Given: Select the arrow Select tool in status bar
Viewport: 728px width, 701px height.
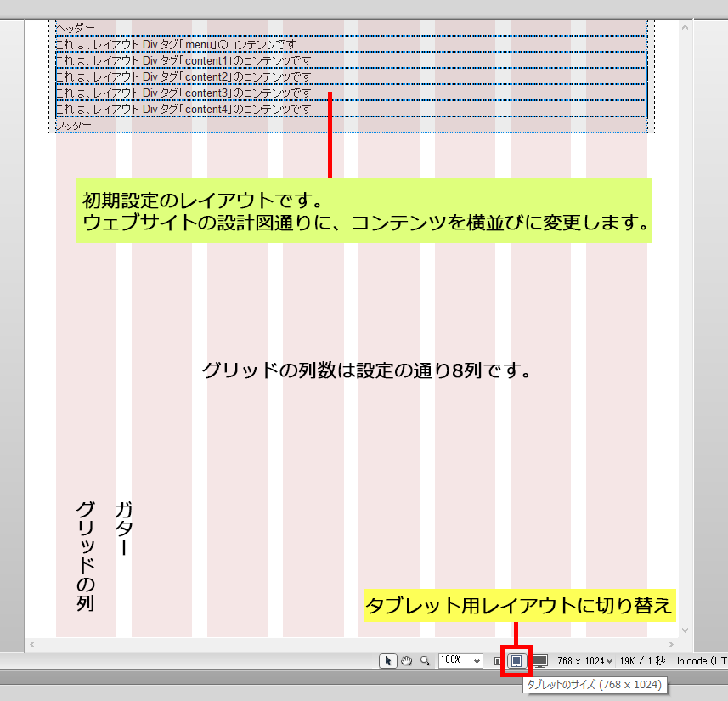Looking at the screenshot, I should [x=388, y=660].
